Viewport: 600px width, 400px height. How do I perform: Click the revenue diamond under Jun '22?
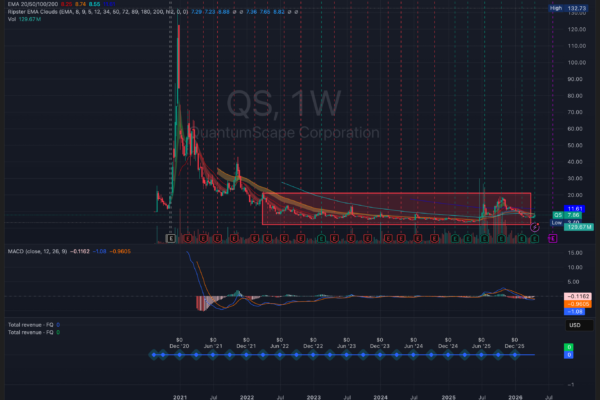[x=280, y=355]
